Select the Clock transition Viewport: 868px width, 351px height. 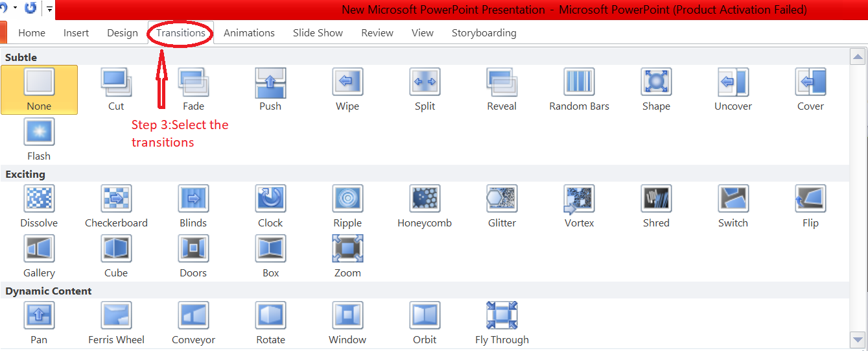[x=270, y=206]
